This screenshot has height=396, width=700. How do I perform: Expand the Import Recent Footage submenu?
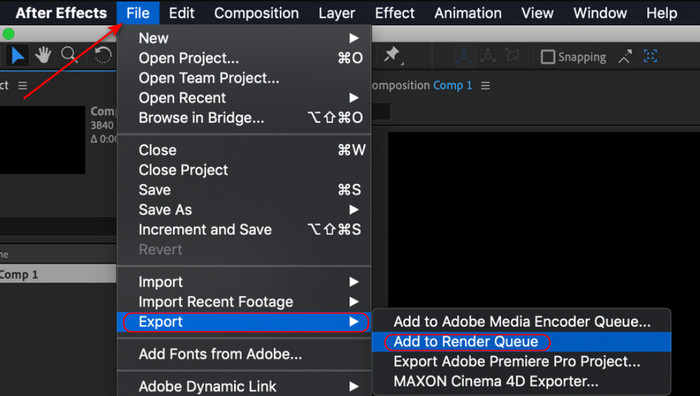244,302
